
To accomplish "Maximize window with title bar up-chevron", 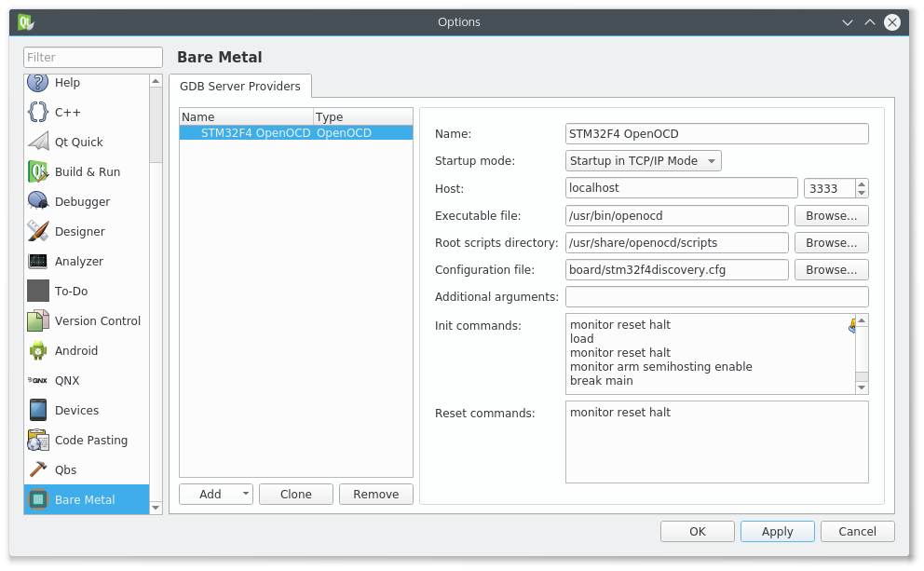I will coord(870,22).
